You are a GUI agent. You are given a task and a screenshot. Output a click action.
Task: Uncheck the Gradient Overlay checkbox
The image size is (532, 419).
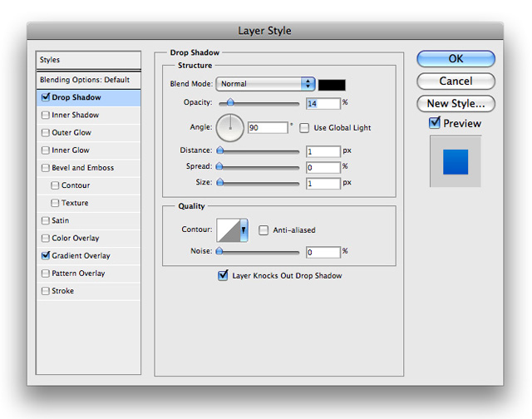pos(46,256)
